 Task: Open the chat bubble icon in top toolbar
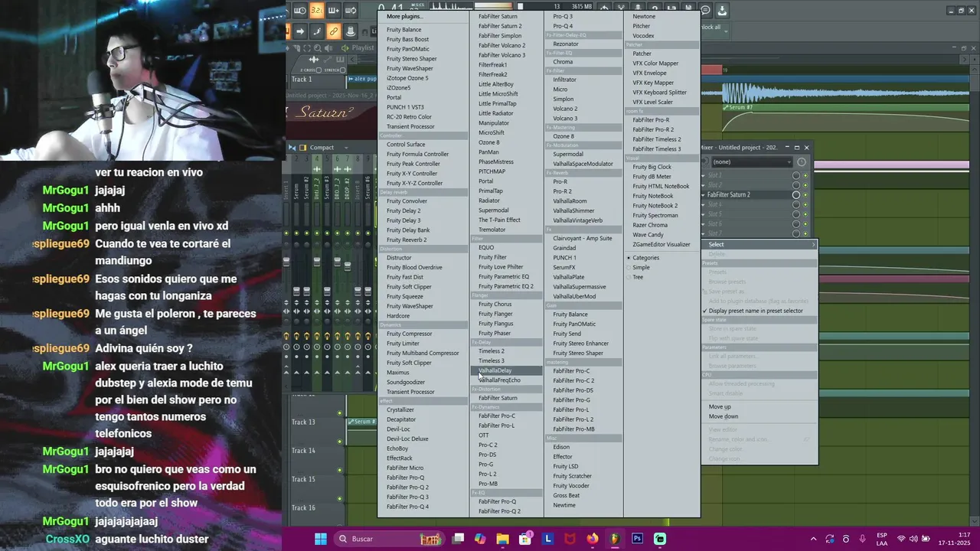coord(706,10)
